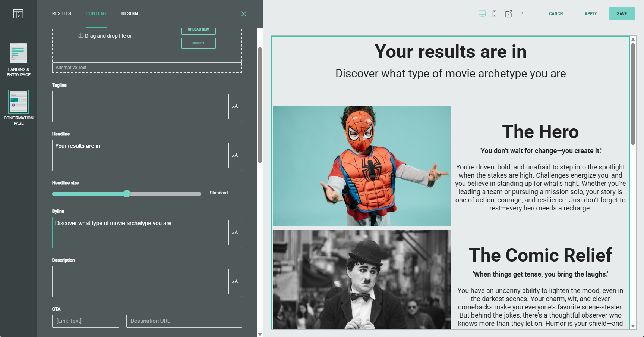Screen dimensions: 644x337
Task: Select the Content tab
Action: tap(96, 14)
